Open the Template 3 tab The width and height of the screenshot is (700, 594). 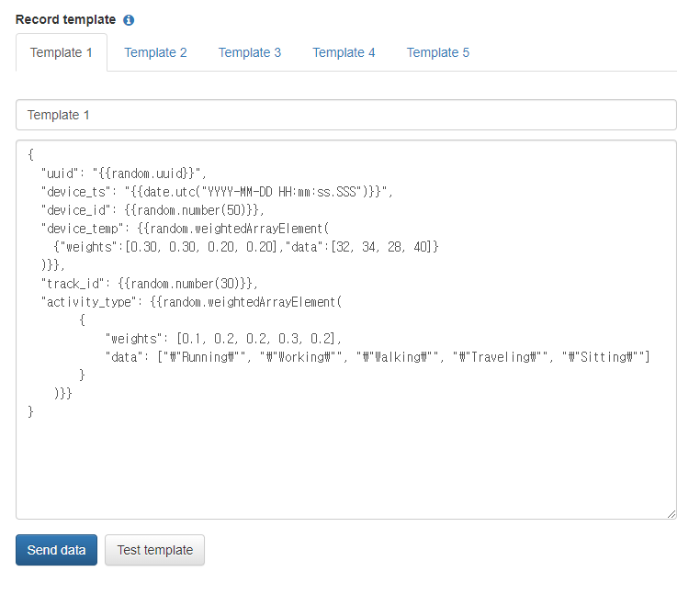250,52
